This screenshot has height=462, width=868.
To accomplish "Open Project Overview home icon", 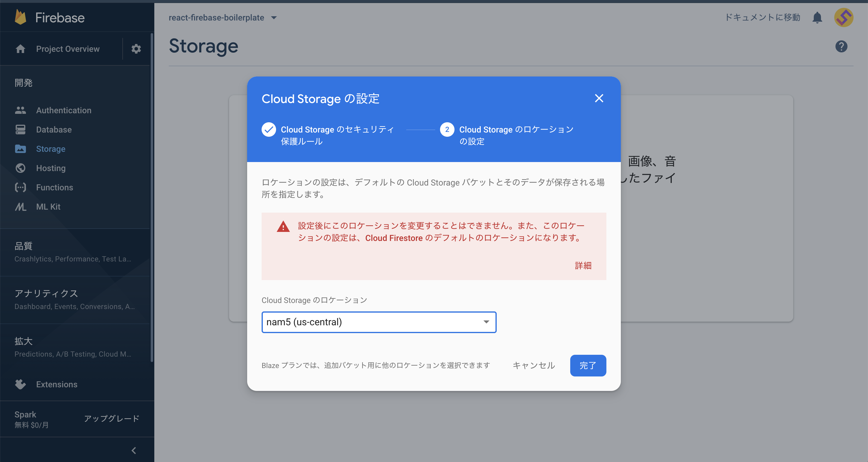I will pyautogui.click(x=20, y=49).
